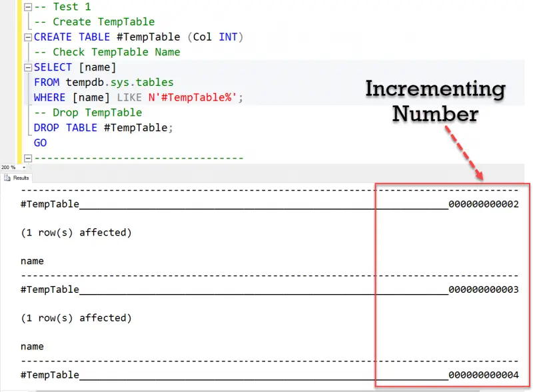Click the '-- Drop TempTable' comment
The image size is (533, 392).
pos(88,112)
